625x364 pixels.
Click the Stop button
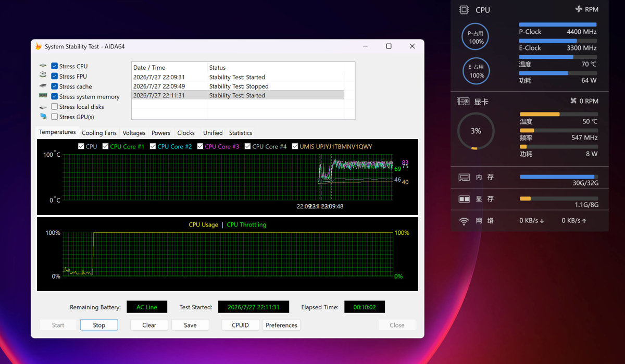(99, 325)
